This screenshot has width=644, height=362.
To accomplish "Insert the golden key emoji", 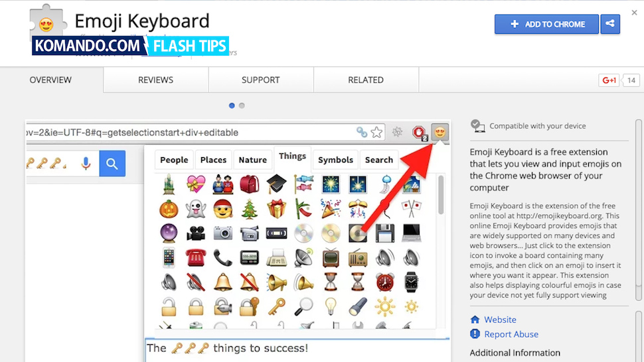I will coord(276,307).
